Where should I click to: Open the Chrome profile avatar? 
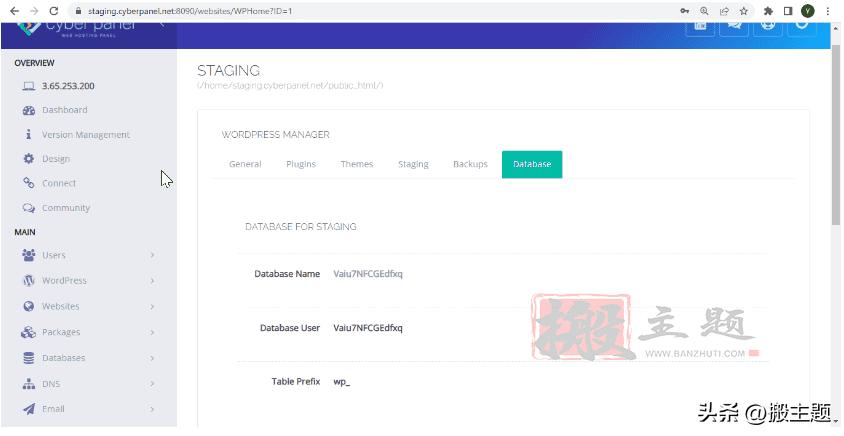(x=807, y=11)
